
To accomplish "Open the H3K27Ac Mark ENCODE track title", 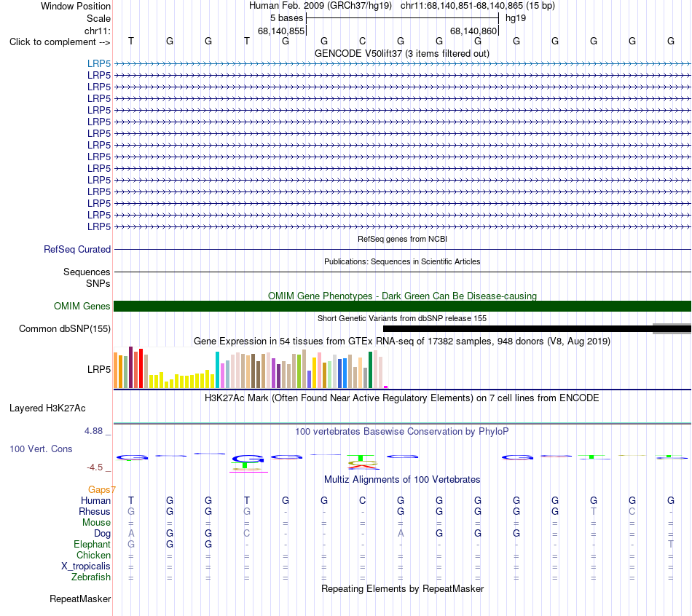I will coord(402,398).
